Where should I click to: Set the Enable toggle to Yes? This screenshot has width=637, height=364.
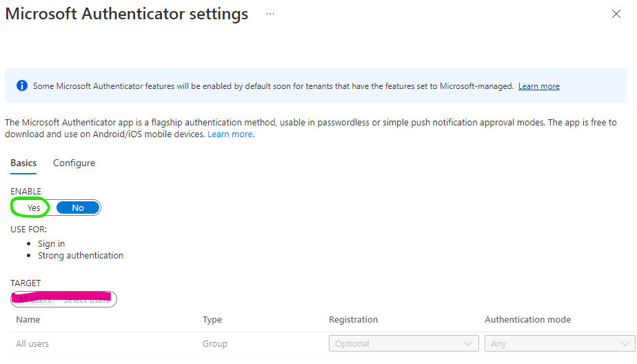click(34, 208)
